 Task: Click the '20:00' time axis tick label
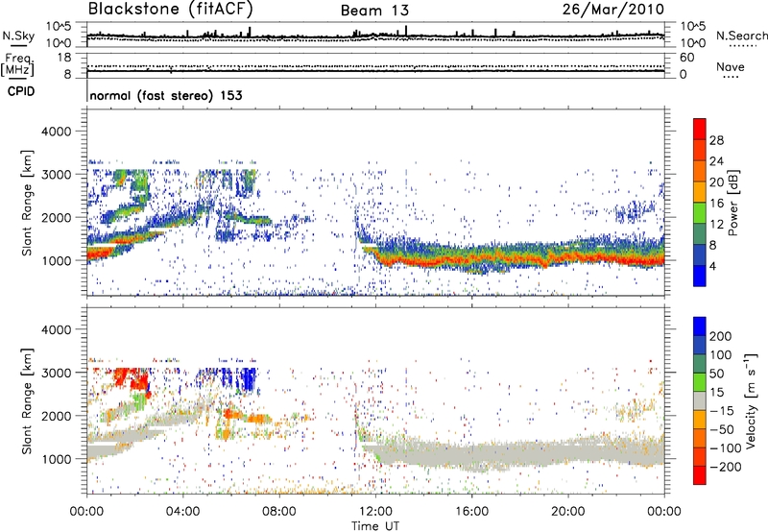[x=568, y=512]
